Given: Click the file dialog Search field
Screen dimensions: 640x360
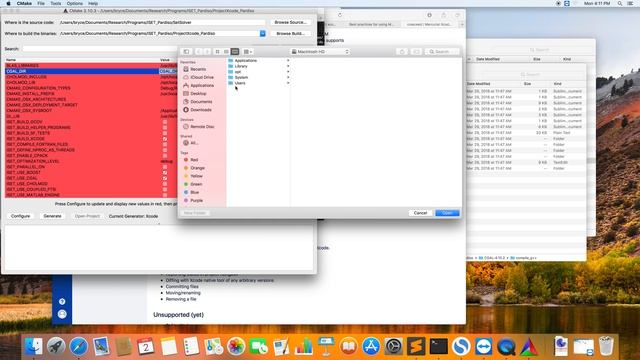Looking at the screenshot, I should [442, 51].
